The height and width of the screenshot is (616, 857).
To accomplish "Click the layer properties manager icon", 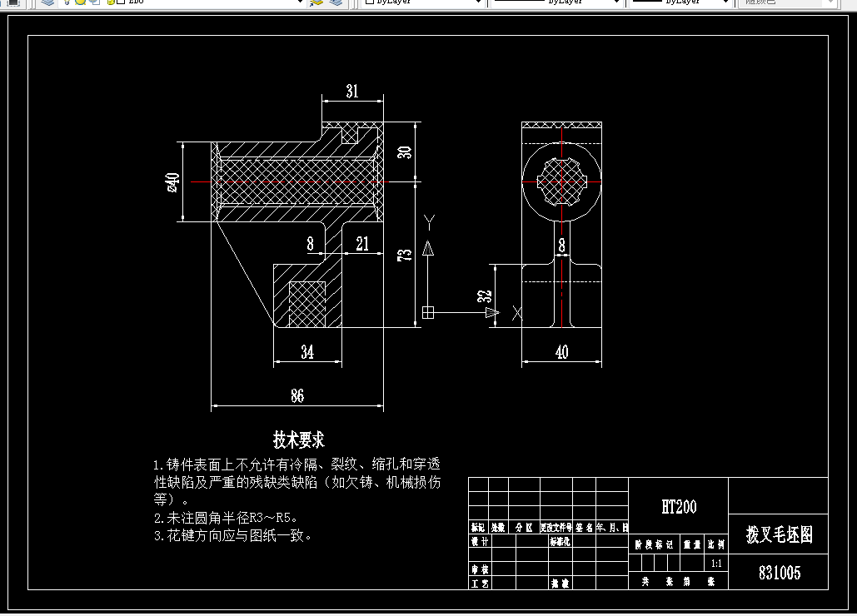I will 48,2.
